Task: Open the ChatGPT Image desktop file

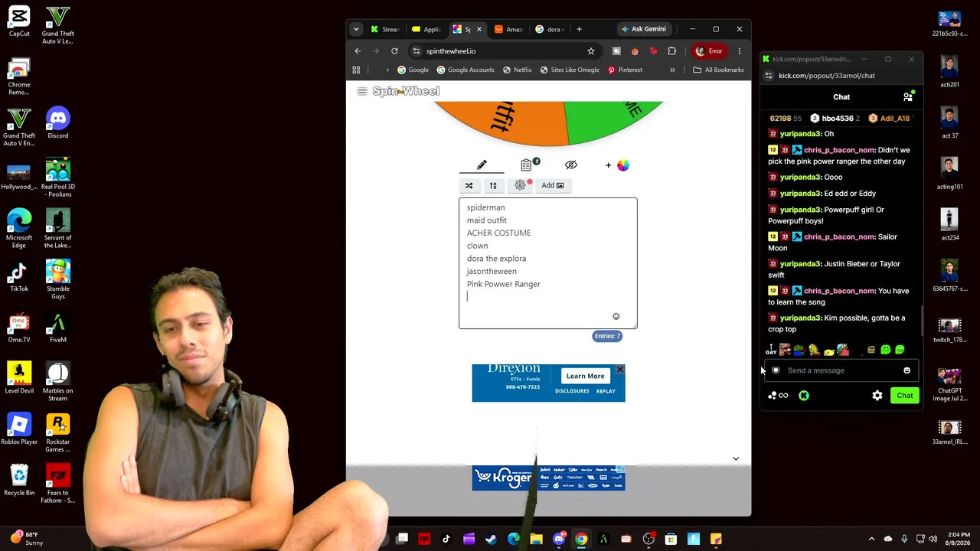Action: (949, 386)
